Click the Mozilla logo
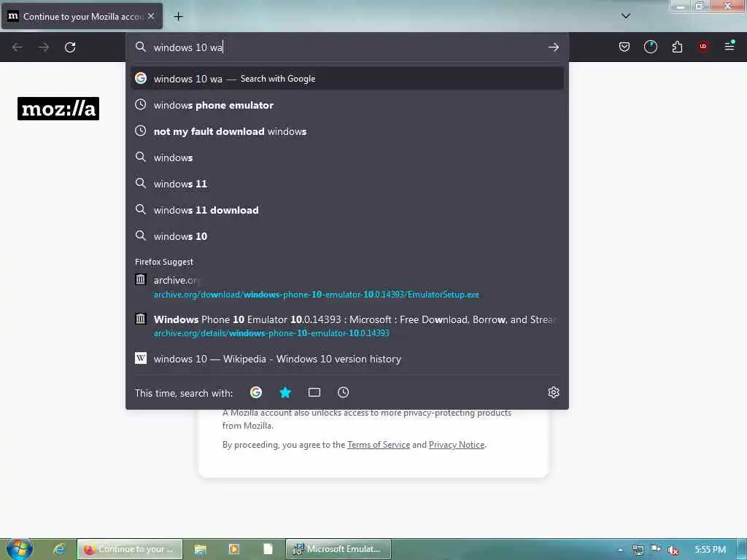The image size is (747, 560). click(x=58, y=109)
